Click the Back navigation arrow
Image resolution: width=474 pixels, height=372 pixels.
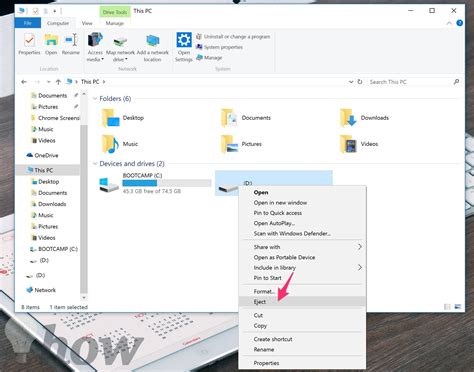pyautogui.click(x=24, y=82)
